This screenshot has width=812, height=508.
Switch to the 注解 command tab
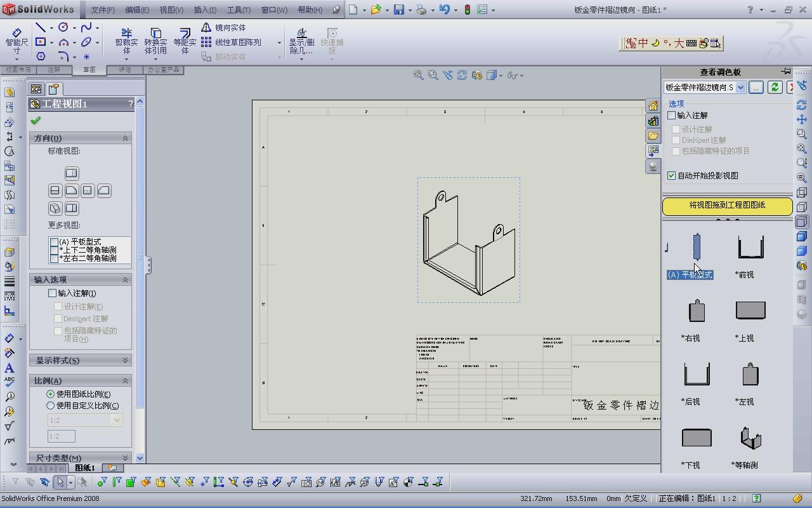(x=54, y=70)
